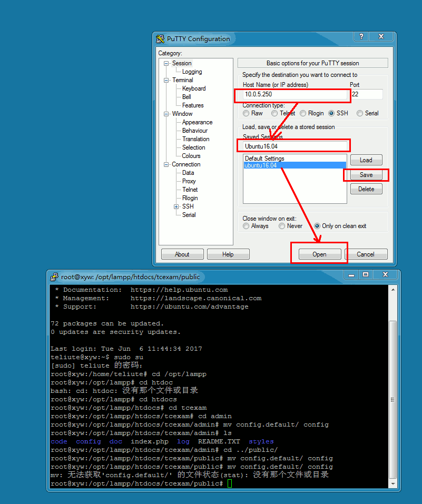
Task: Click the terminal scrollbar down arrow
Action: [x=392, y=483]
